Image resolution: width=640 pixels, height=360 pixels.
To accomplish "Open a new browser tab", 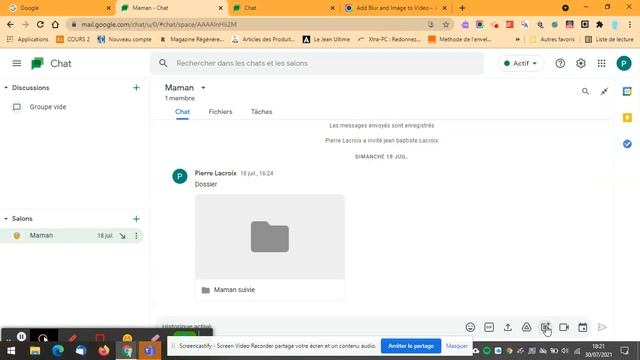I will [462, 8].
